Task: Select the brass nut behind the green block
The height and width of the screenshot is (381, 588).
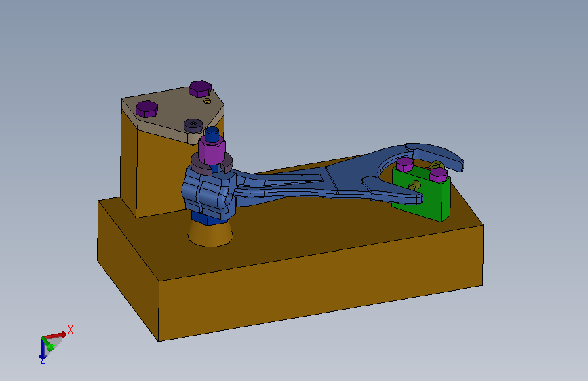Action: [x=437, y=165]
